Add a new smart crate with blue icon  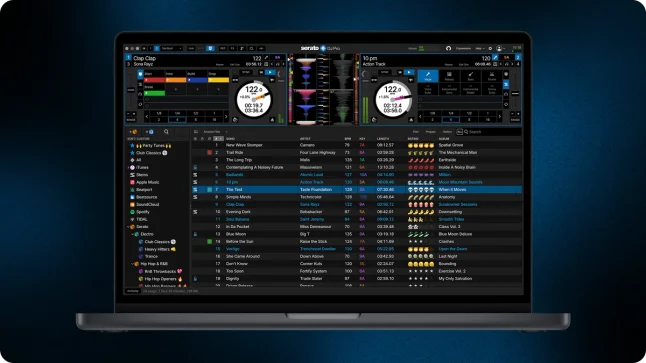coord(150,132)
